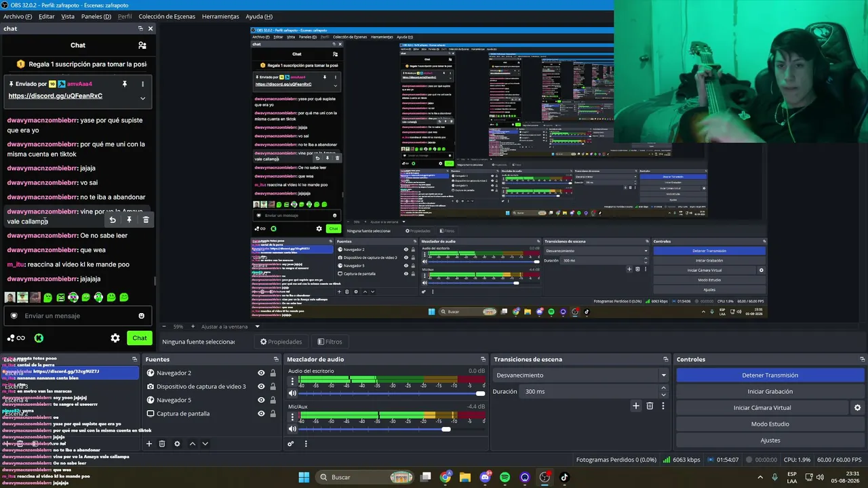Open the Vista menu
Image resolution: width=868 pixels, height=488 pixels.
click(68, 16)
